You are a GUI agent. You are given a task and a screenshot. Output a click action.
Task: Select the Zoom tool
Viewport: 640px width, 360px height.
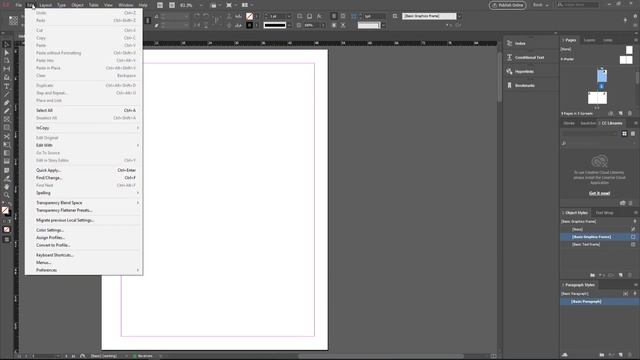(x=7, y=195)
